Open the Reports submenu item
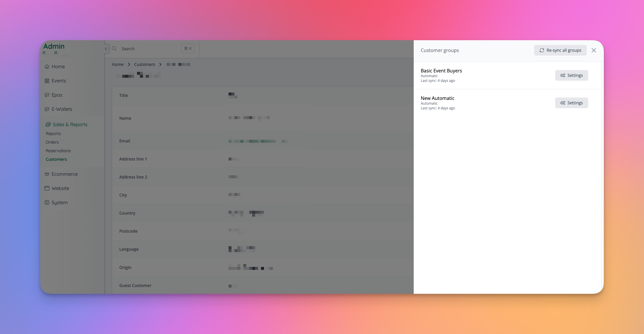644x334 pixels. [53, 134]
